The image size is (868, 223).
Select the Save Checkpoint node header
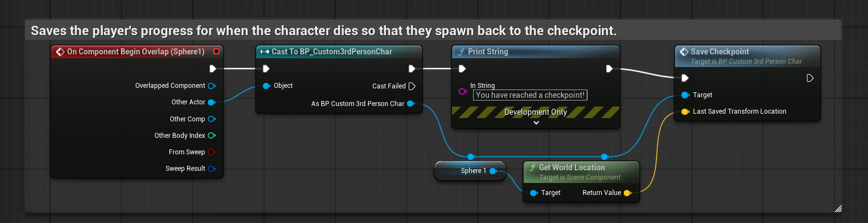pos(719,52)
